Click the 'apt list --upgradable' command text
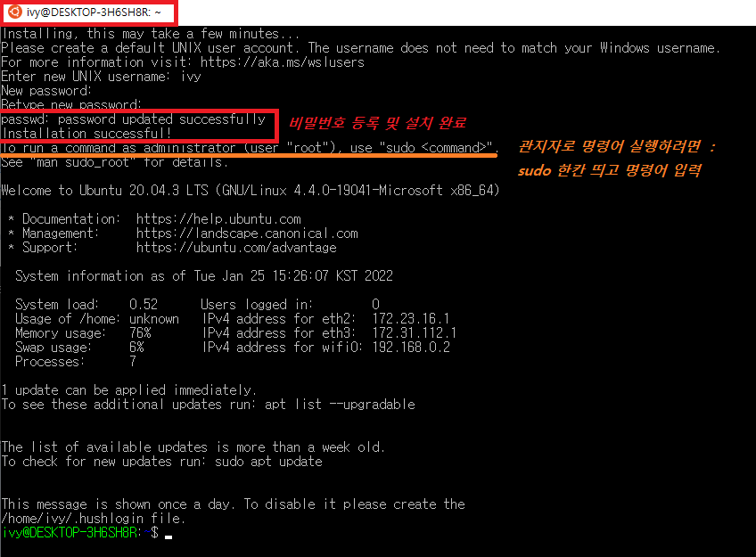Viewport: 756px width, 557px height. [x=340, y=405]
